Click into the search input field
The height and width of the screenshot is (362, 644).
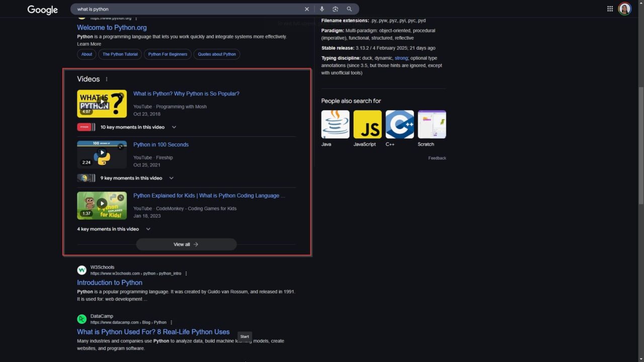coord(186,9)
